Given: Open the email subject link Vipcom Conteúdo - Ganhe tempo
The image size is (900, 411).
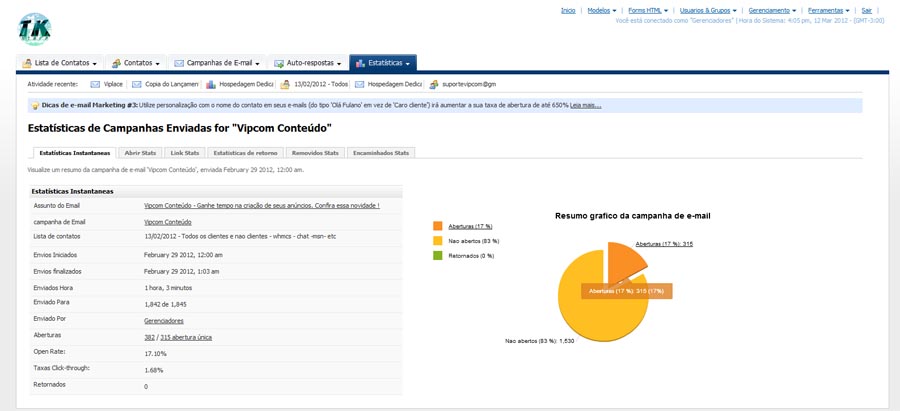Looking at the screenshot, I should [x=262, y=206].
